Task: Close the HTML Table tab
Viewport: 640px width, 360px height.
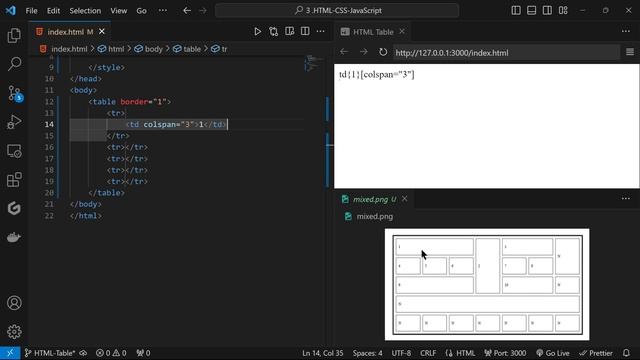Action: [402, 31]
